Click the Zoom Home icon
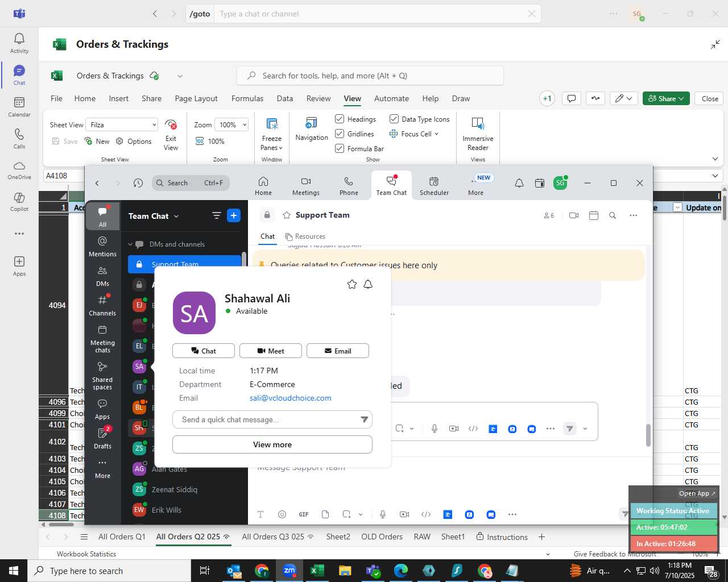The height and width of the screenshot is (582, 728). pos(263,186)
